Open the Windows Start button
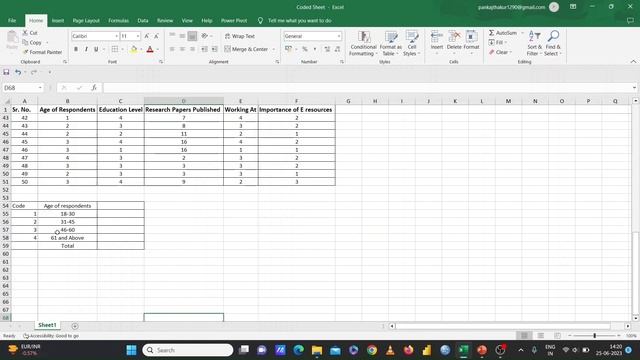640x360 pixels. [x=131, y=350]
